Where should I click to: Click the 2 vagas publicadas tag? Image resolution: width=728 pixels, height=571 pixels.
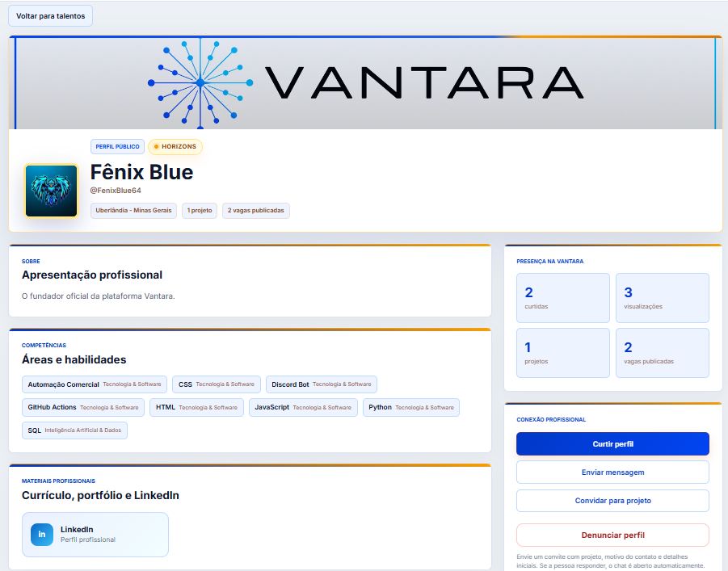(x=256, y=210)
